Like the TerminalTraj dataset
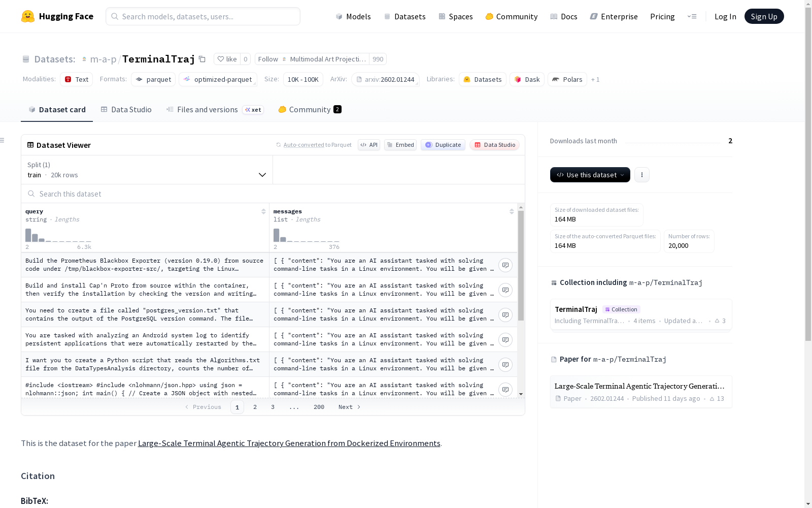812x508 pixels. (227, 59)
